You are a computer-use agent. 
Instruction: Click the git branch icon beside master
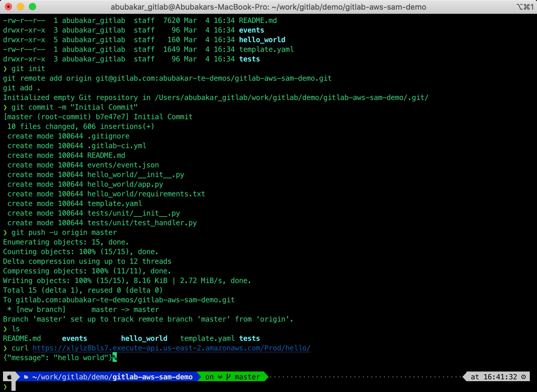(x=228, y=377)
